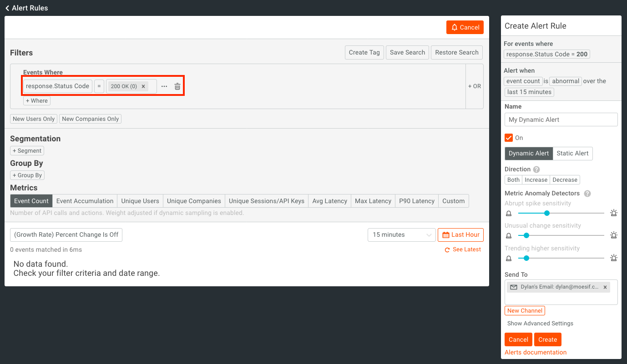Viewport: 627px width, 364px height.
Task: Open the abnormal condition selector
Action: [x=566, y=81]
